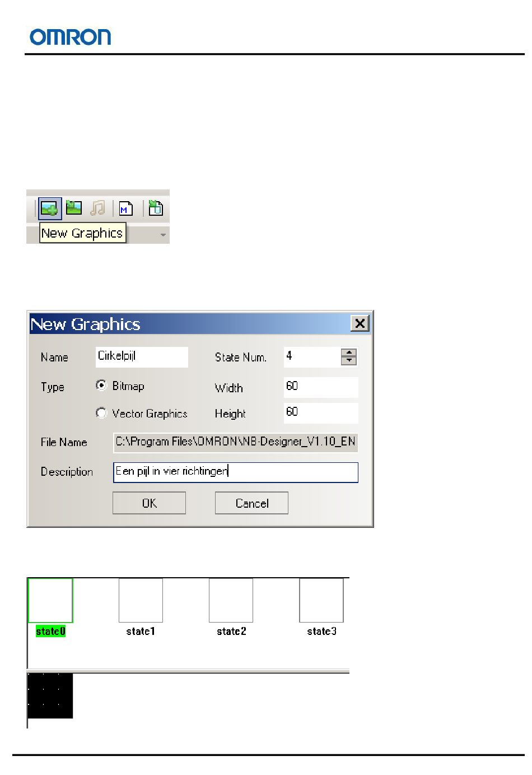Click the highlighted state0 label
This screenshot has width=532, height=775.
50,632
